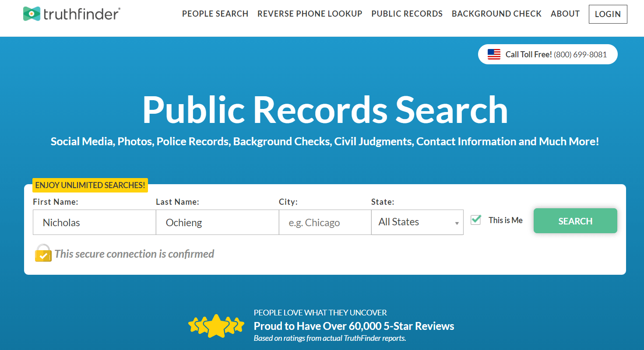Click the US flag icon

click(x=494, y=54)
